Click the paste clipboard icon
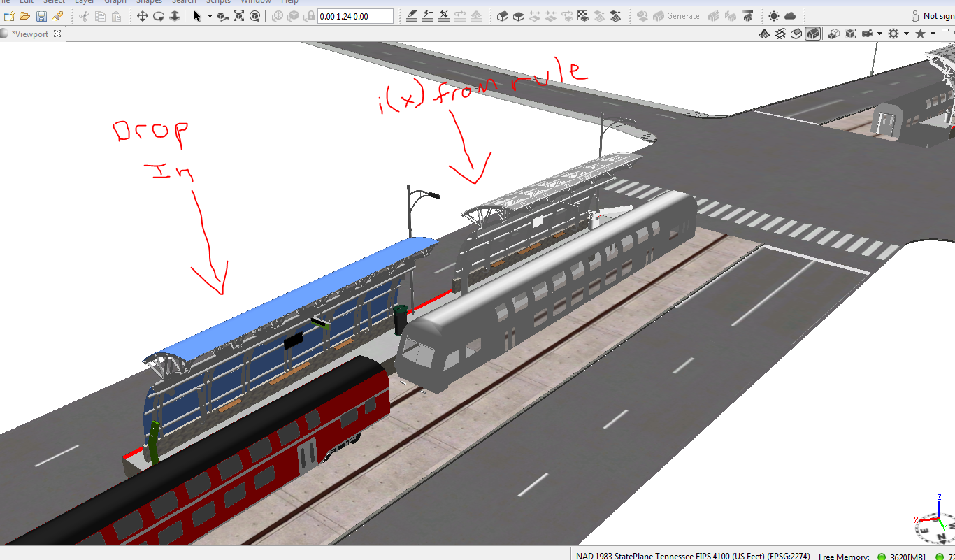Image resolution: width=955 pixels, height=560 pixels. pyautogui.click(x=116, y=16)
